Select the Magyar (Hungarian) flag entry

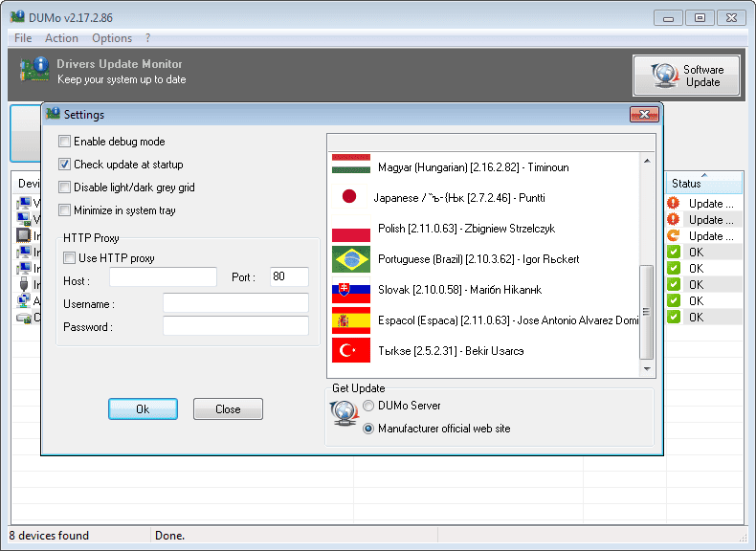coord(350,166)
